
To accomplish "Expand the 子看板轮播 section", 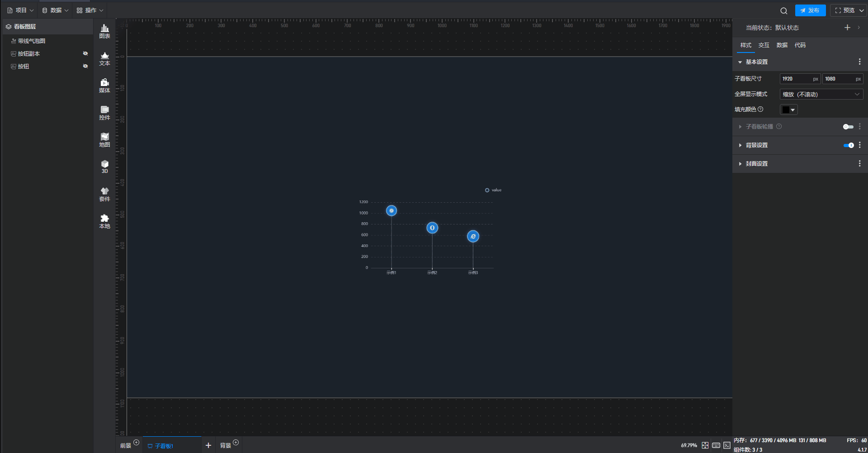I will (x=740, y=127).
